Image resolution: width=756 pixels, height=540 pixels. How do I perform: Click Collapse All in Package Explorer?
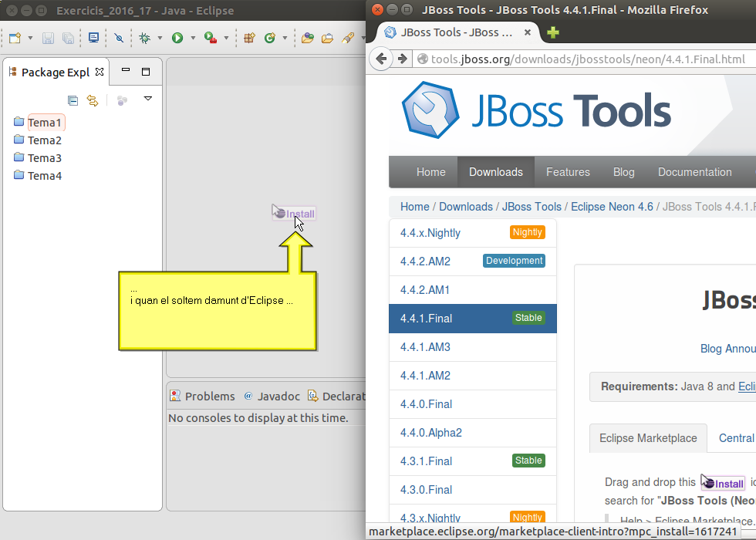tap(73, 100)
